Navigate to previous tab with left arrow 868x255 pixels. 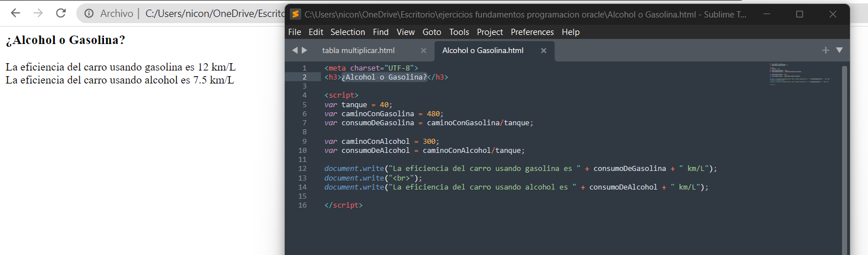pyautogui.click(x=294, y=50)
